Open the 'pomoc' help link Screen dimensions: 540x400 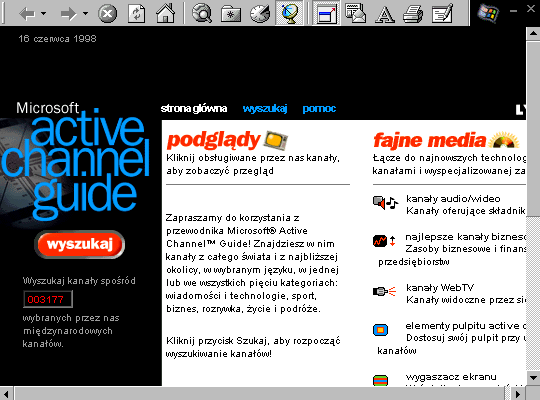[319, 109]
